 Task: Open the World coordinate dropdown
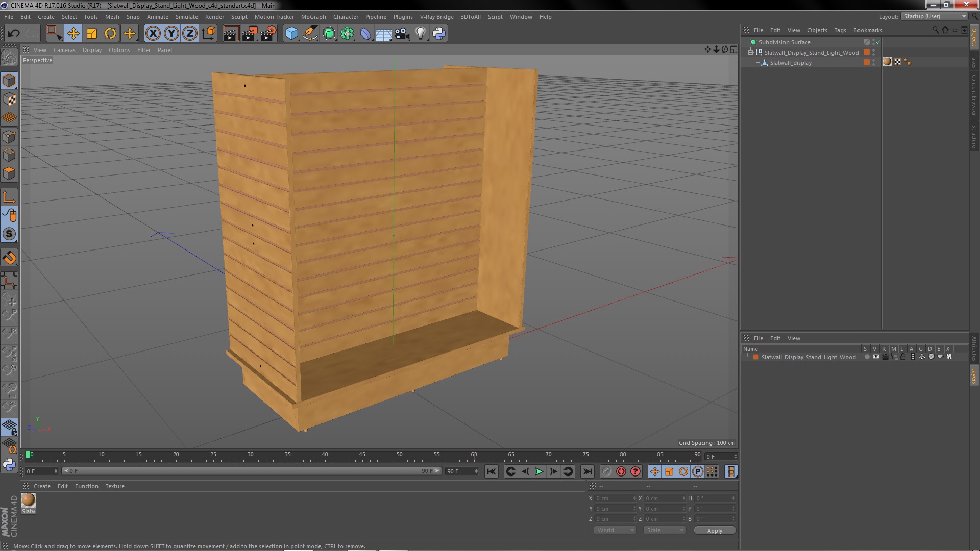click(615, 530)
